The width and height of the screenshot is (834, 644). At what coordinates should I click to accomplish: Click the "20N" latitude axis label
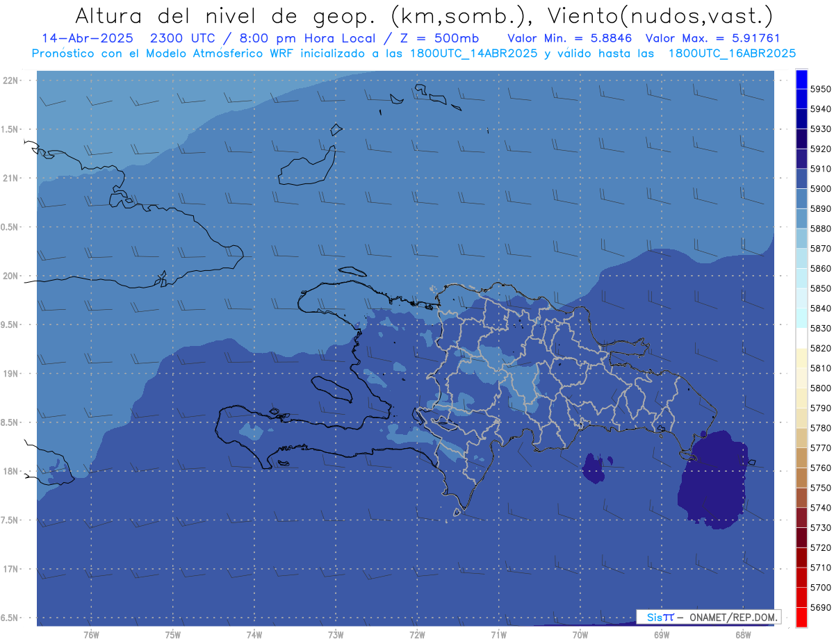point(10,276)
